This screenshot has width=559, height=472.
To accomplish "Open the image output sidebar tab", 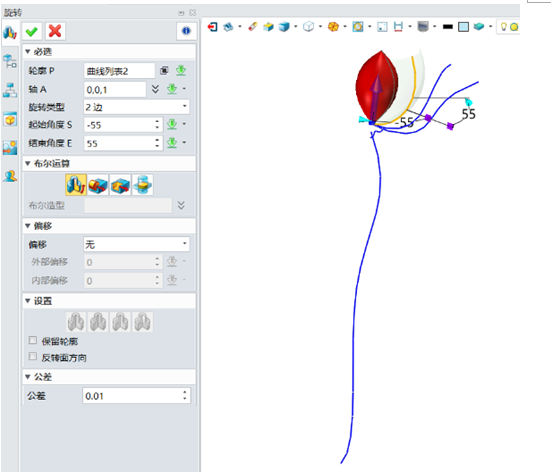I will click(x=10, y=148).
